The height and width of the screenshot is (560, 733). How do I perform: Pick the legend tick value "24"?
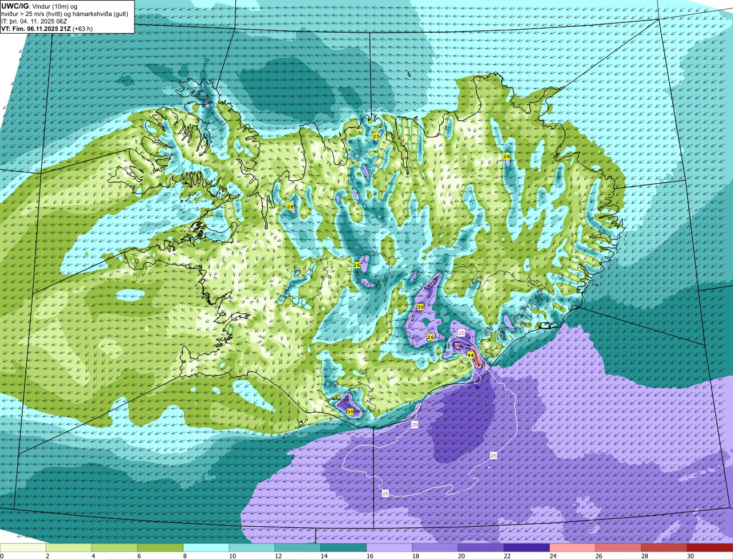(x=552, y=556)
